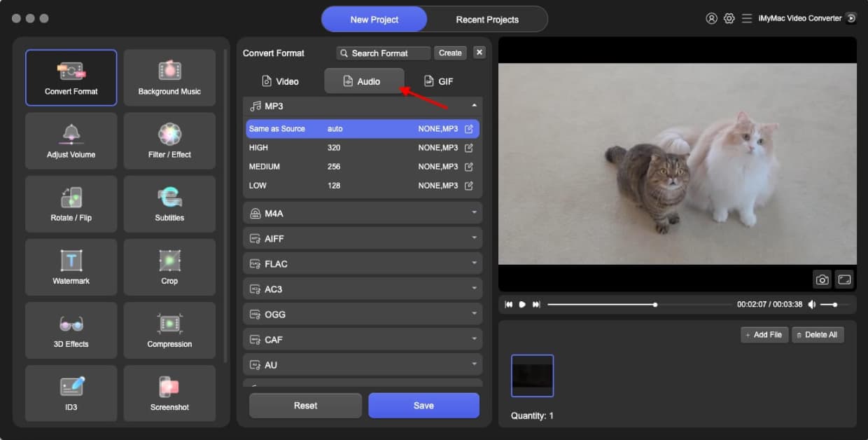Open the Background Music tool

[x=169, y=78]
